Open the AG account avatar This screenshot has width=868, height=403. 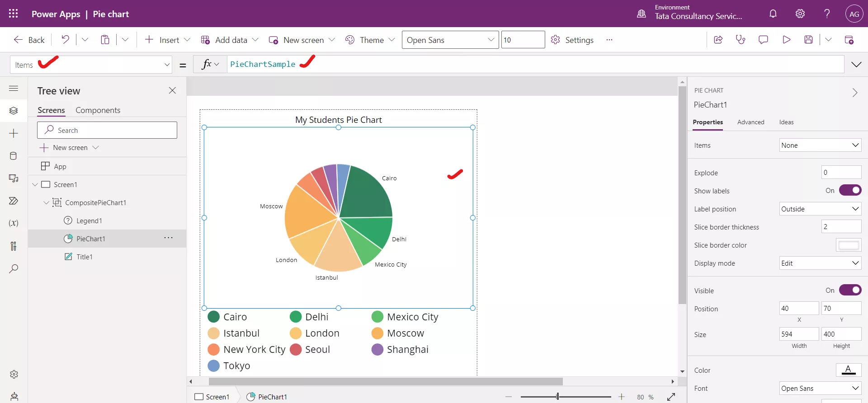pos(854,14)
